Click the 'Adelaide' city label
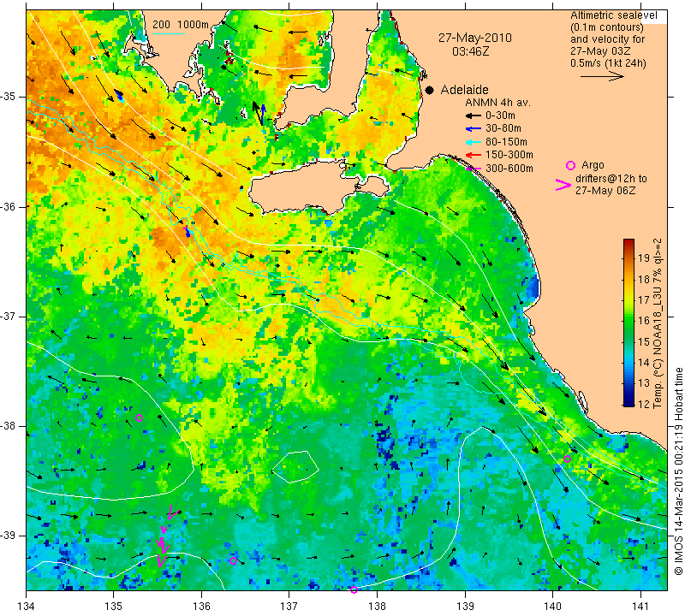 (464, 90)
